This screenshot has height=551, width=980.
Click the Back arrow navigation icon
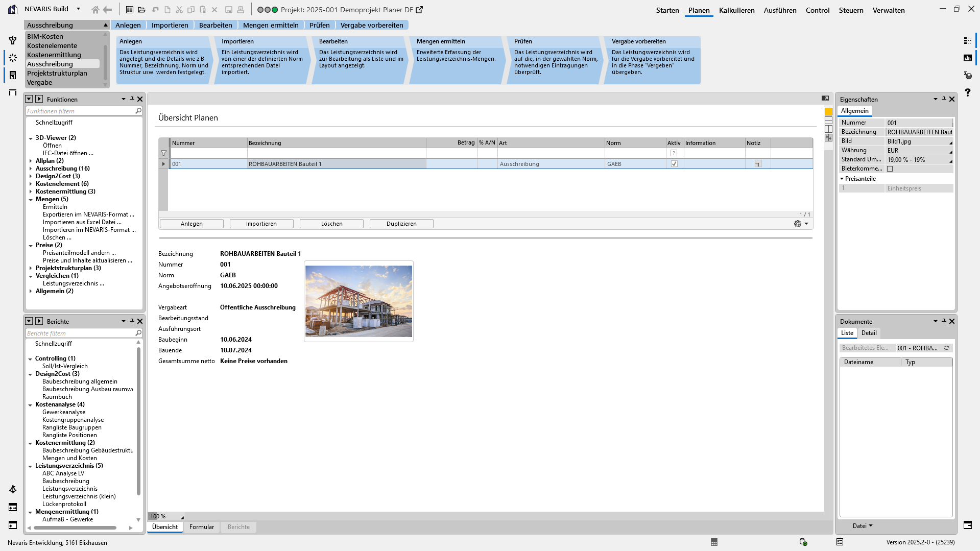point(107,9)
